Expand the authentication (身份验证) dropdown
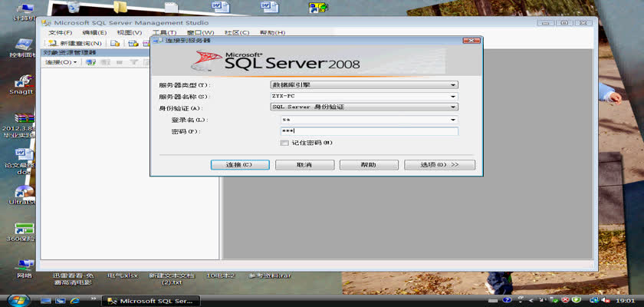The height and width of the screenshot is (307, 644). (x=453, y=107)
